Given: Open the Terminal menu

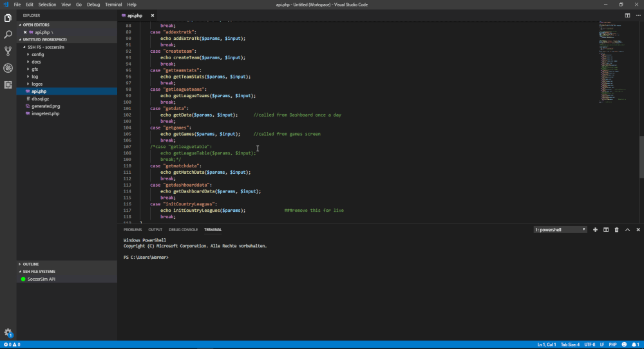Looking at the screenshot, I should [113, 5].
